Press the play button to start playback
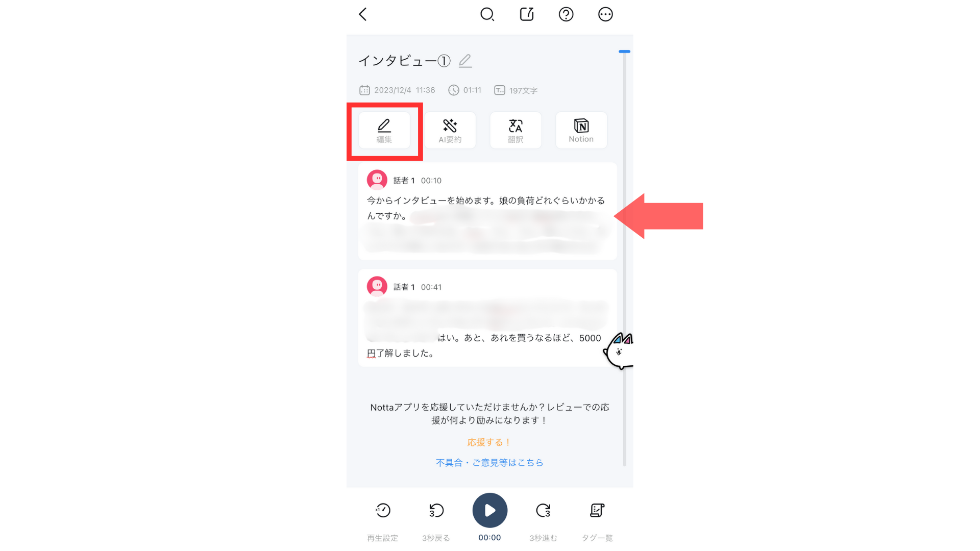 (489, 510)
